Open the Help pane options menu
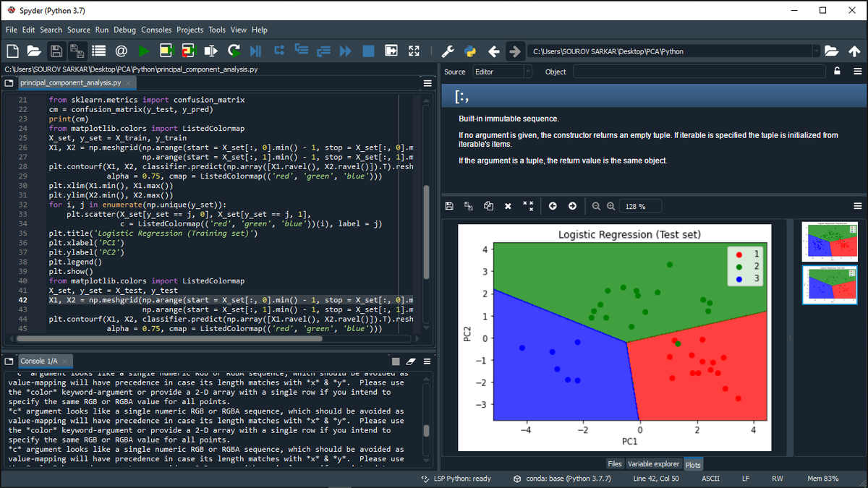The width and height of the screenshot is (868, 488). [858, 72]
